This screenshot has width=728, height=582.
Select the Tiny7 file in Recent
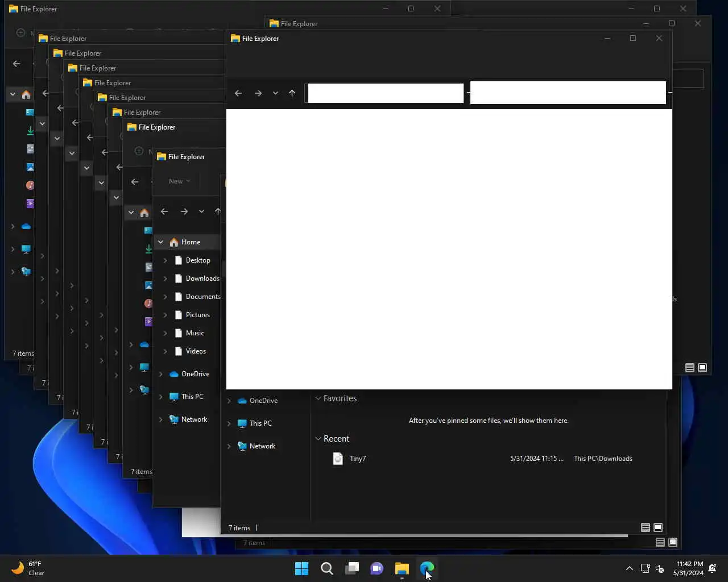point(349,459)
